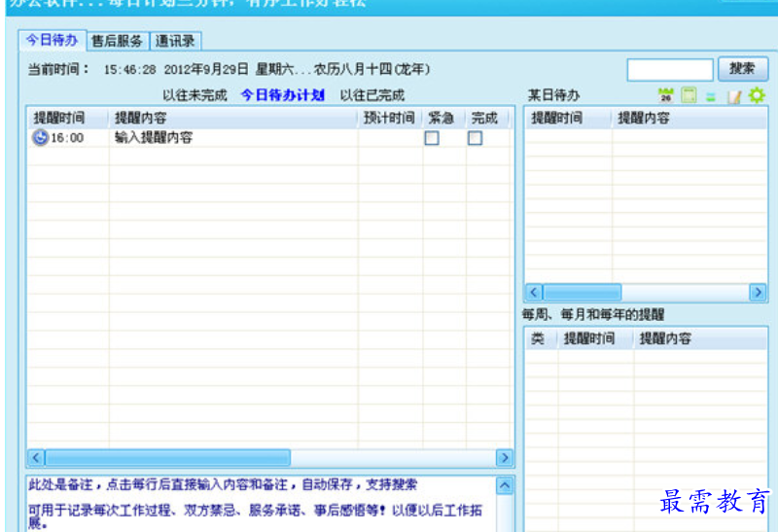Click notes area scroll-up arrow
The width and height of the screenshot is (778, 532).
pyautogui.click(x=505, y=486)
